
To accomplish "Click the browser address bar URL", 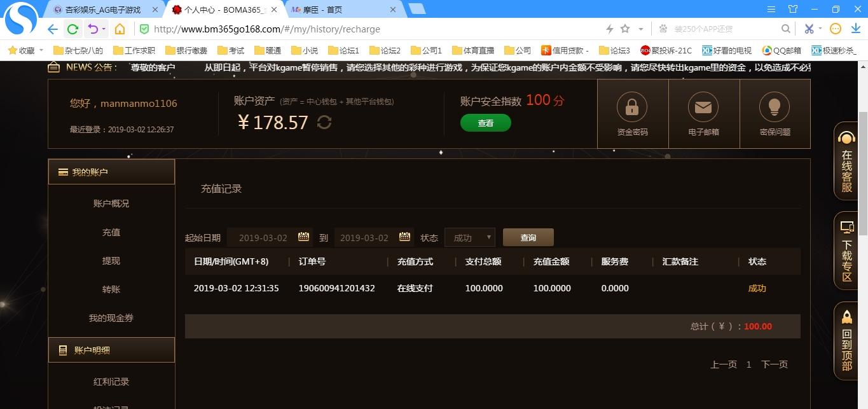I will (x=267, y=29).
